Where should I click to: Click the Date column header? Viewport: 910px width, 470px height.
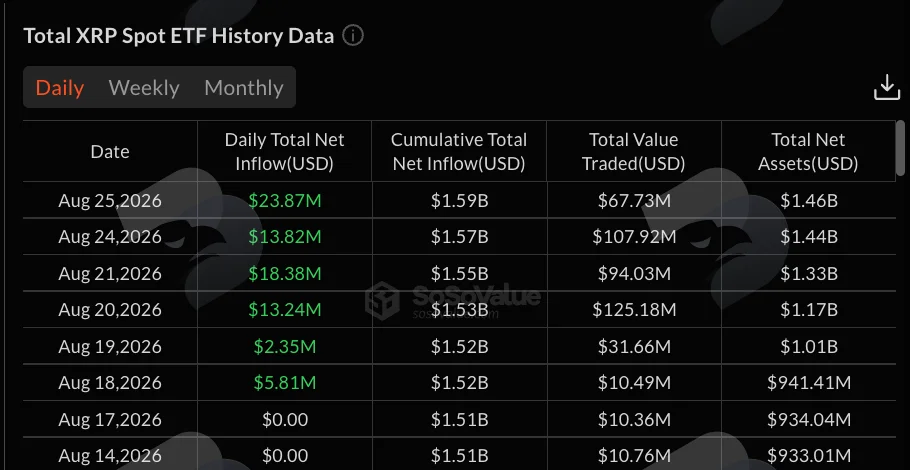(x=110, y=151)
